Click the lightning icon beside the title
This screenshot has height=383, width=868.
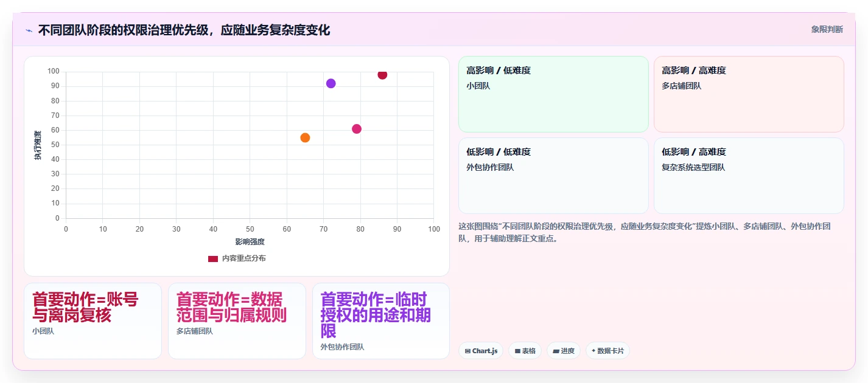[29, 30]
